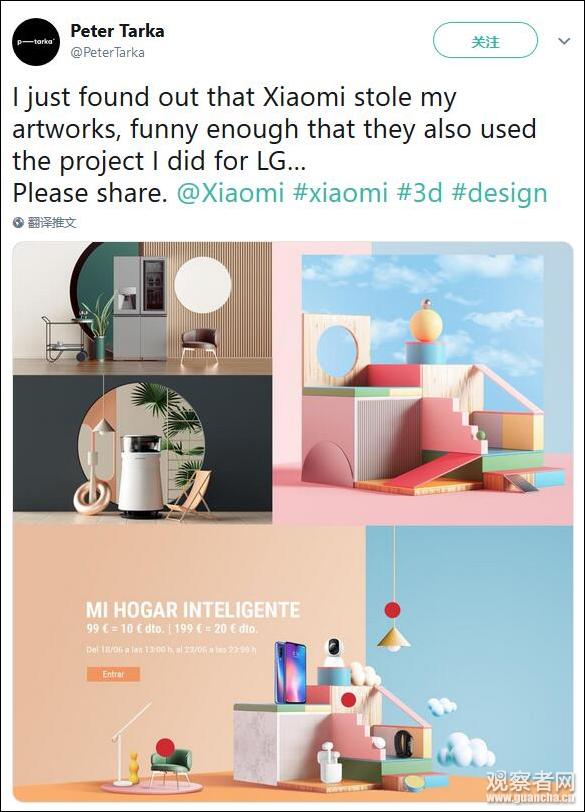Click the orange Entrar button
The width and height of the screenshot is (585, 812).
pos(113,674)
